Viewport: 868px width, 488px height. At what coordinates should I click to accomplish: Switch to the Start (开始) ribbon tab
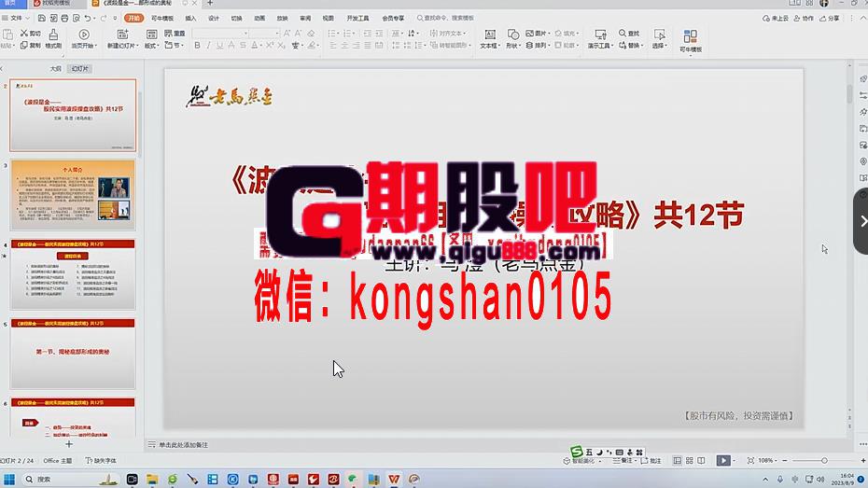point(133,19)
